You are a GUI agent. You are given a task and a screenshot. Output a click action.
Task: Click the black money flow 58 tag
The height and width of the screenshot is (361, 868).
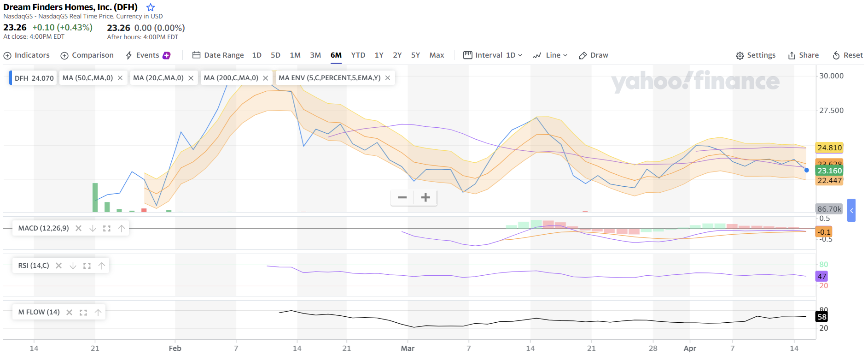click(822, 317)
